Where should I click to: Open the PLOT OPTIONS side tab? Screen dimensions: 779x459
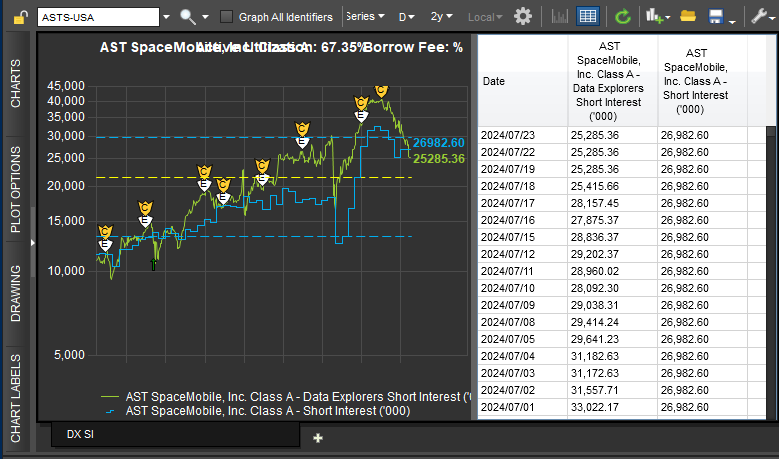[x=16, y=189]
